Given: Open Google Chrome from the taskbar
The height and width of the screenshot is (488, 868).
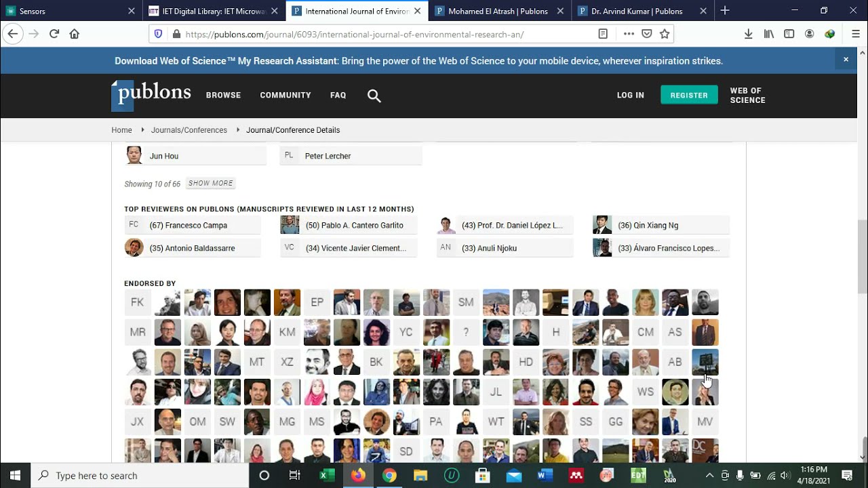Looking at the screenshot, I should tap(389, 475).
